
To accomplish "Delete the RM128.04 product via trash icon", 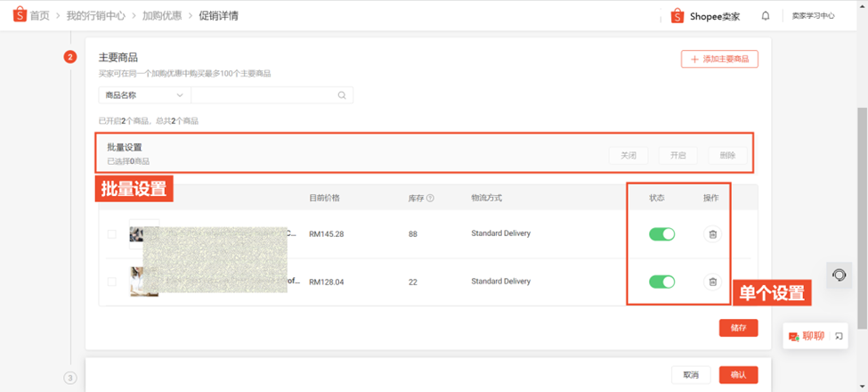I will 713,282.
